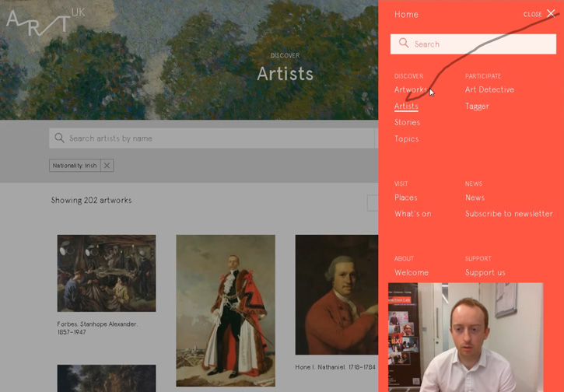Open the full-length portrait in red robes thumbnail
Image resolution: width=564 pixels, height=392 pixels.
coord(226,311)
